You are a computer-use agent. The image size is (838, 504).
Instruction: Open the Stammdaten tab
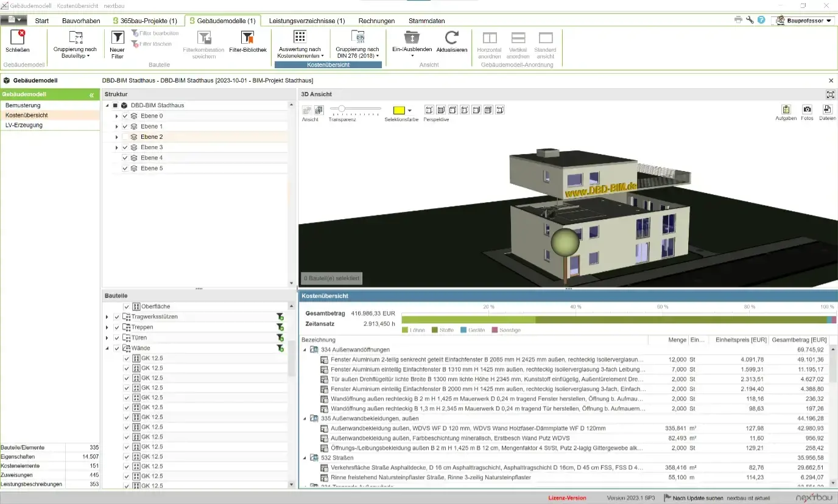click(x=426, y=21)
